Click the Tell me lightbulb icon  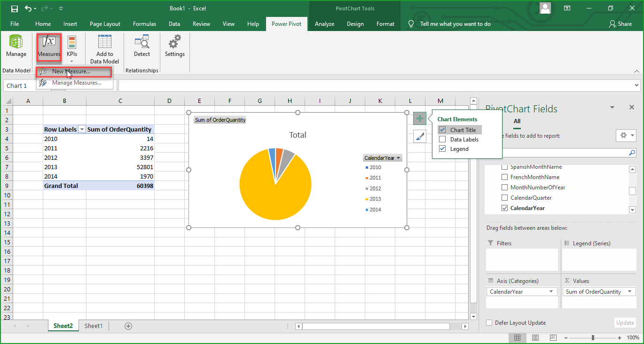click(411, 24)
